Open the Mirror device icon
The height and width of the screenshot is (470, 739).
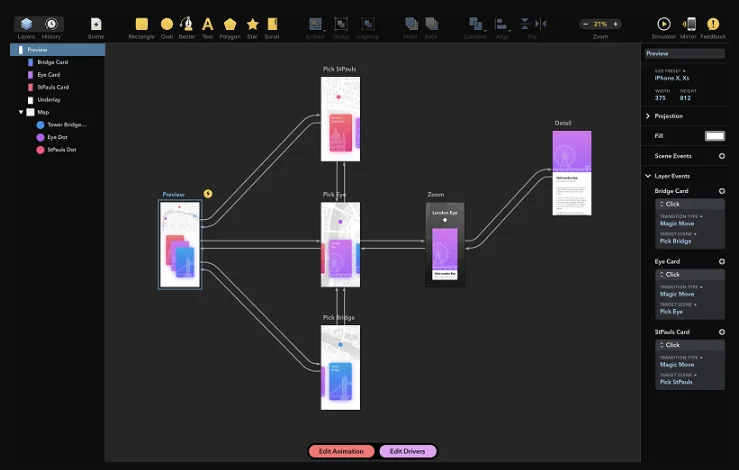pos(689,24)
